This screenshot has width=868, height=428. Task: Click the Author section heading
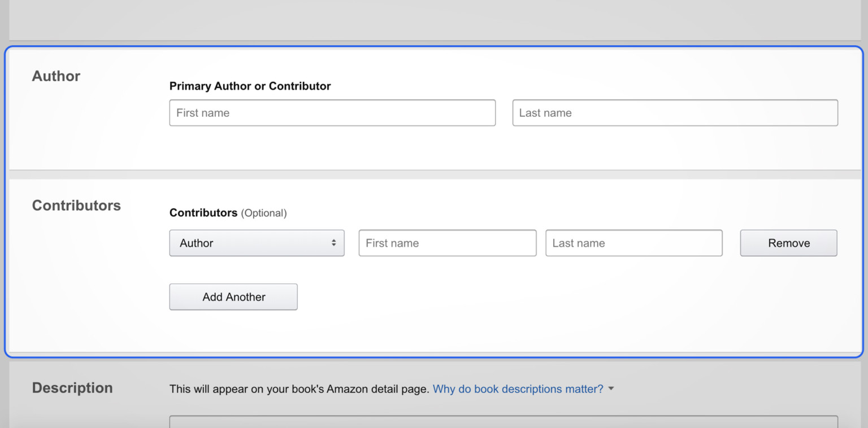coord(56,76)
